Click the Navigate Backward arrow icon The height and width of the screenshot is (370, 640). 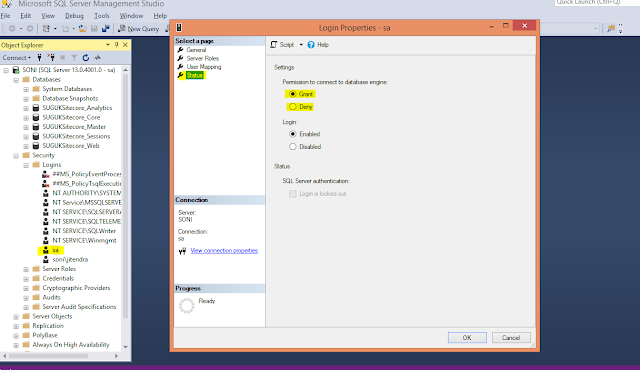[x=12, y=29]
